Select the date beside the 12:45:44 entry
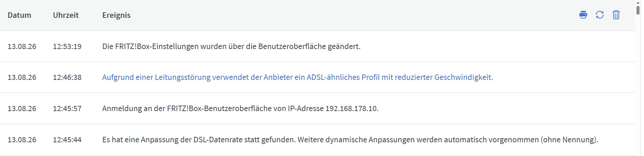The image size is (644, 156). click(22, 140)
